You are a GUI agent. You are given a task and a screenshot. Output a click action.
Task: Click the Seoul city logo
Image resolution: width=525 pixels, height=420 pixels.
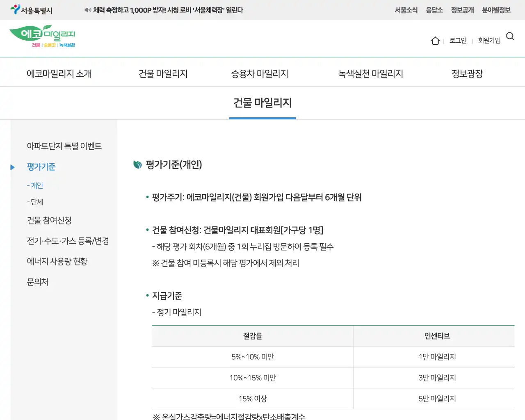31,9
